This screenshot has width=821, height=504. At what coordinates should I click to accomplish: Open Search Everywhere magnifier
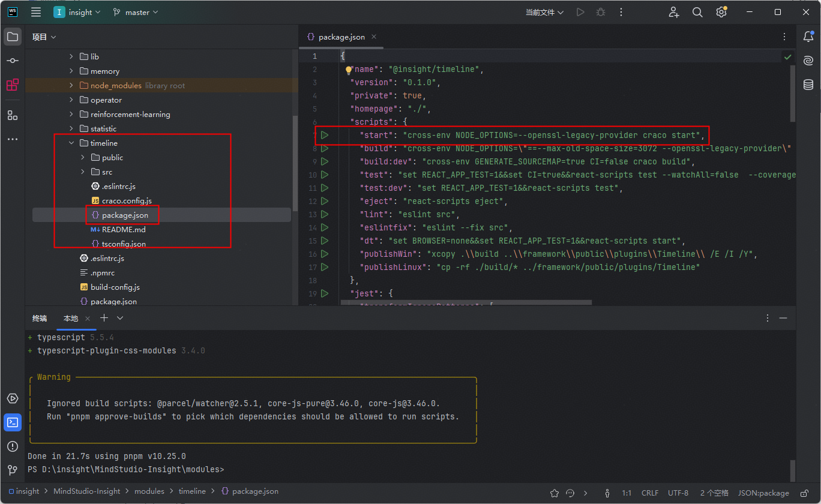[x=697, y=12]
